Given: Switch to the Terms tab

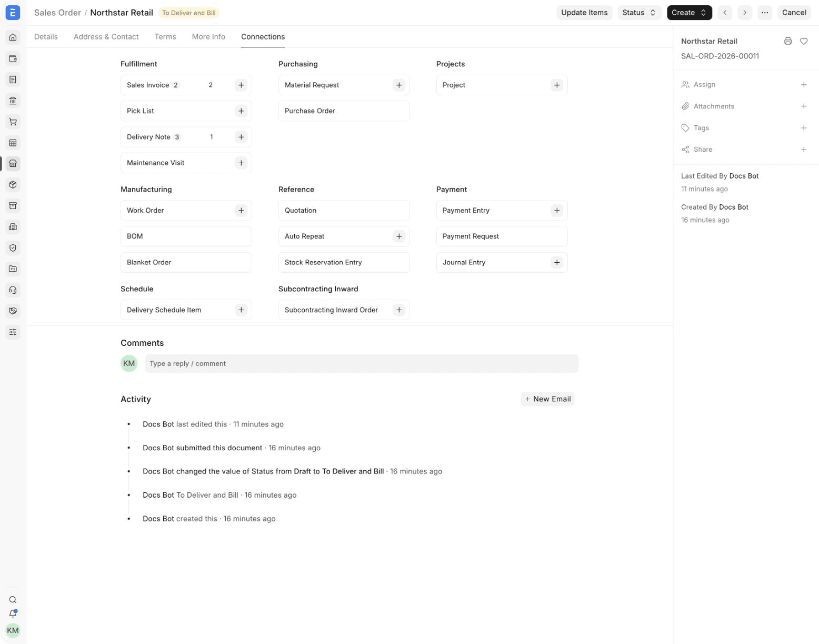Looking at the screenshot, I should (x=165, y=37).
